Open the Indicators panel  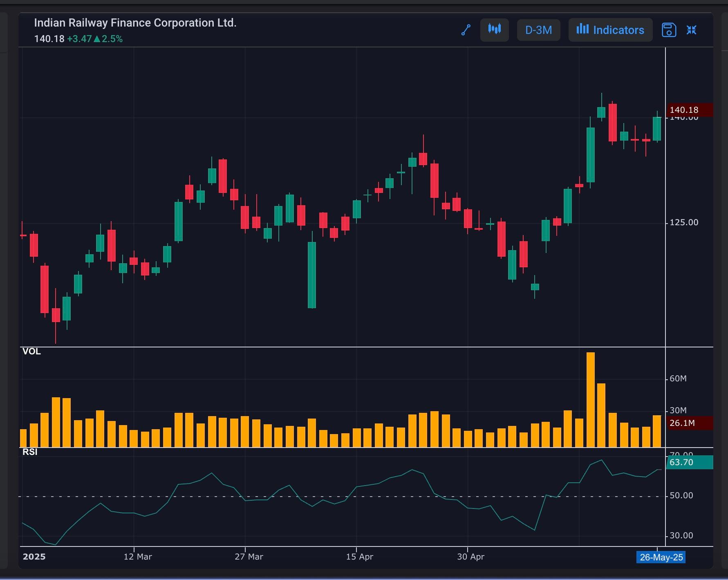click(610, 30)
